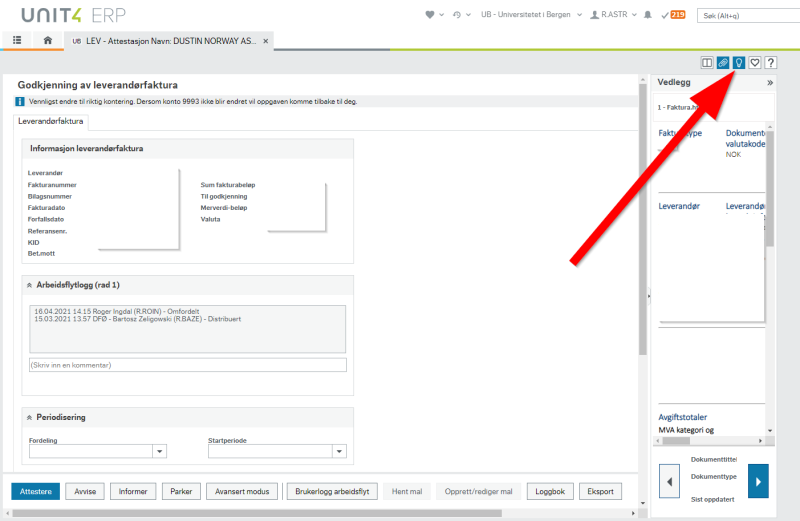The width and height of the screenshot is (800, 521).
Task: Click the Opprett/rediger mal button
Action: pos(478,491)
